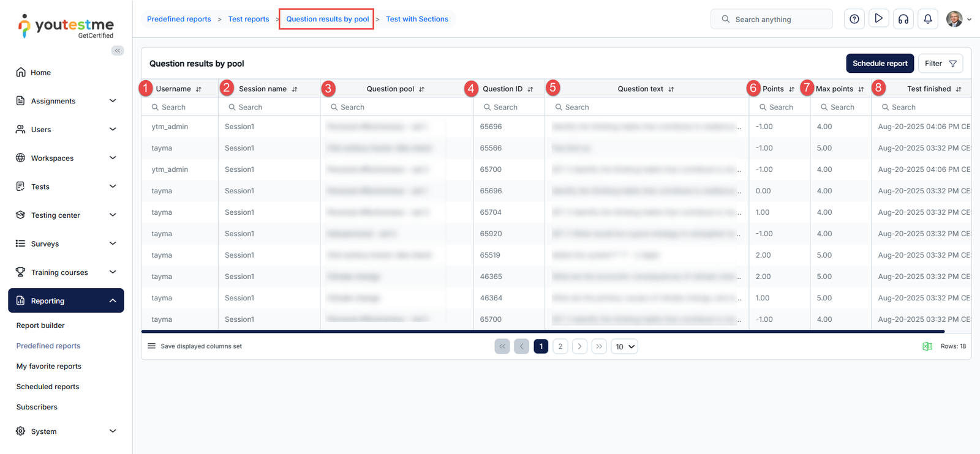The width and height of the screenshot is (980, 454).
Task: Open Predefined reports in the sidebar
Action: click(x=48, y=346)
